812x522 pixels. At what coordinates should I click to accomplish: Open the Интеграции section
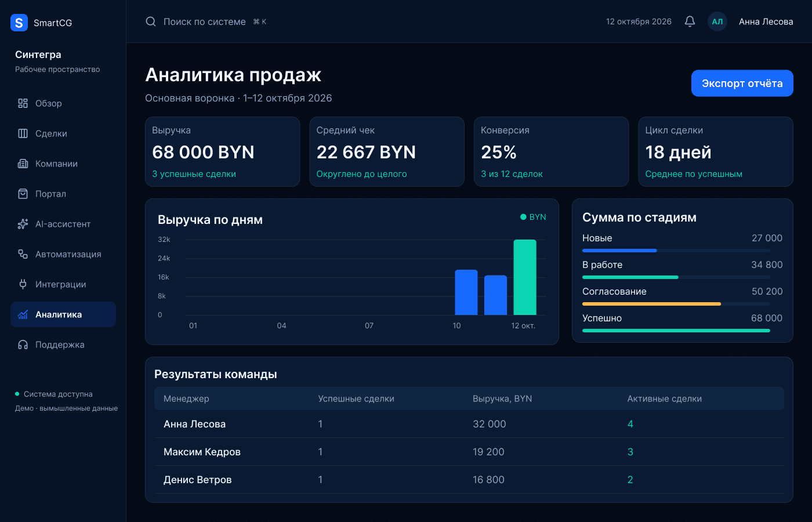coord(63,284)
